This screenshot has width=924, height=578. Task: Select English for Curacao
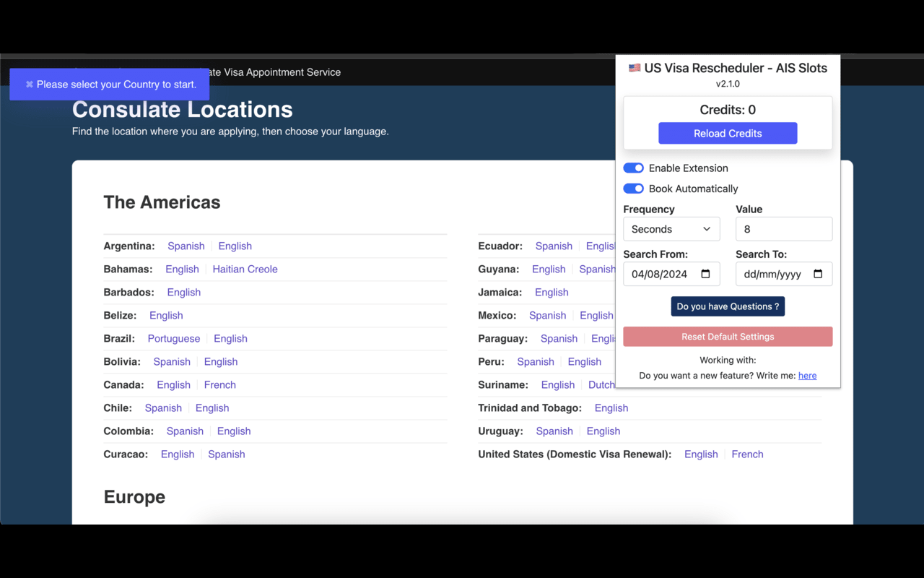click(178, 454)
